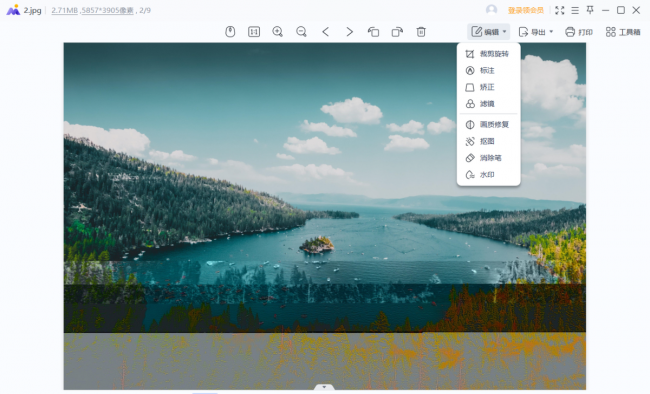The width and height of the screenshot is (650, 394).
Task: Choose 矫正 (Correct) from the edit menu
Action: pyautogui.click(x=488, y=87)
